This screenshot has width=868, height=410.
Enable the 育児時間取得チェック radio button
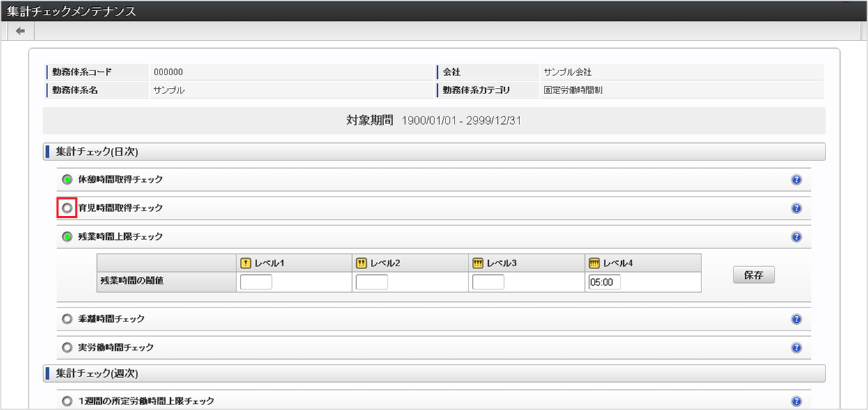67,208
